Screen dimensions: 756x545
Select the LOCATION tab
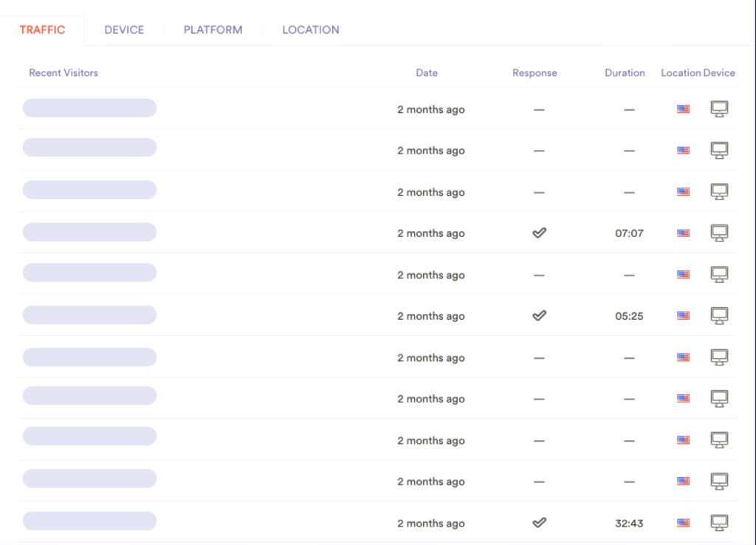(311, 30)
